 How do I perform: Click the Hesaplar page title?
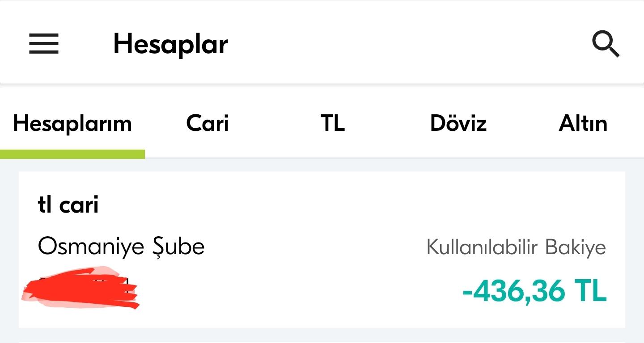pyautogui.click(x=171, y=45)
